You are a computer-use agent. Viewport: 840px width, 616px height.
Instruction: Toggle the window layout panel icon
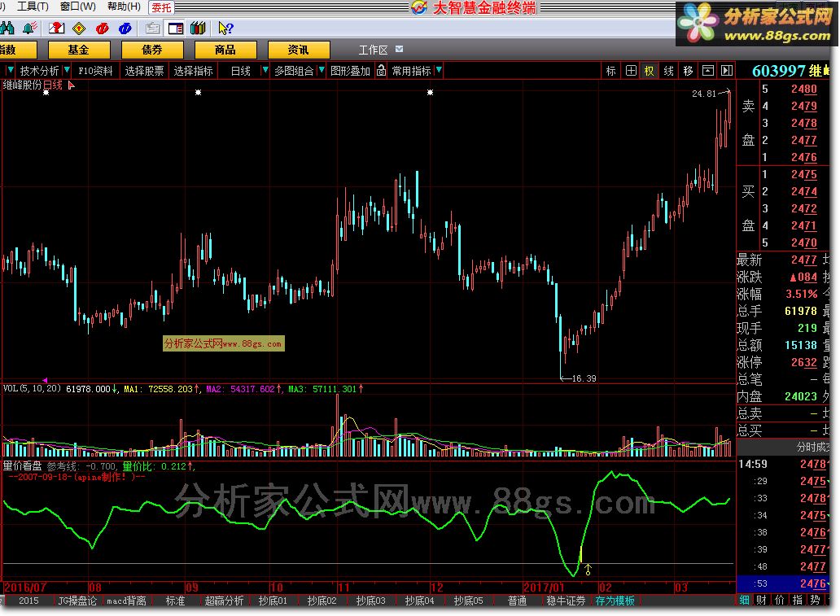click(x=175, y=28)
